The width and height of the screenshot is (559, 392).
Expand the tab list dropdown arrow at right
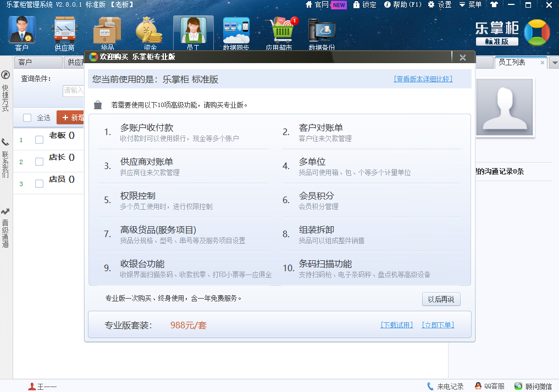[x=555, y=63]
